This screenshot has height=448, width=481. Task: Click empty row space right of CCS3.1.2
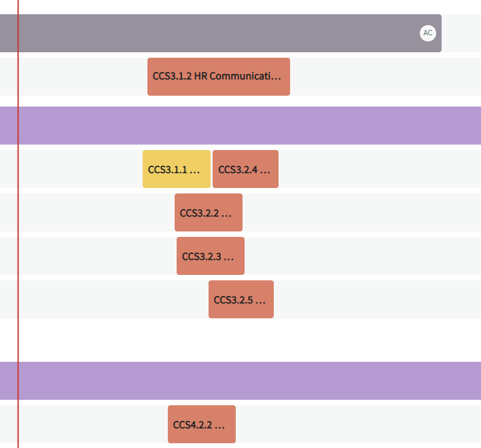385,77
